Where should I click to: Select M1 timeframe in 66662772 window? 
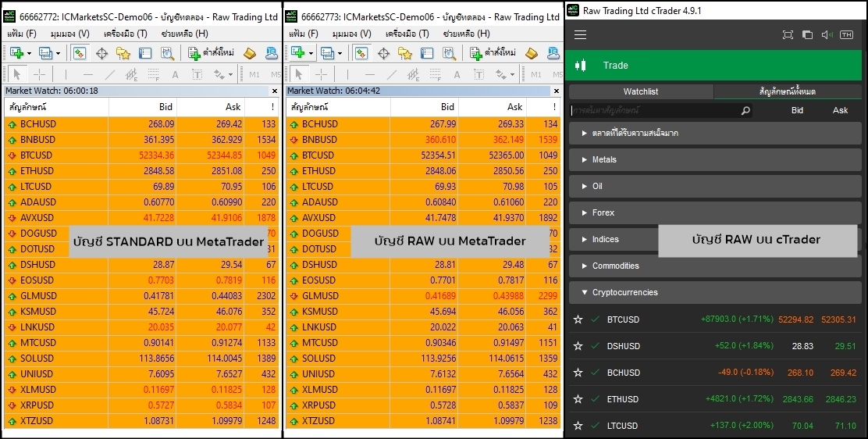click(x=254, y=74)
